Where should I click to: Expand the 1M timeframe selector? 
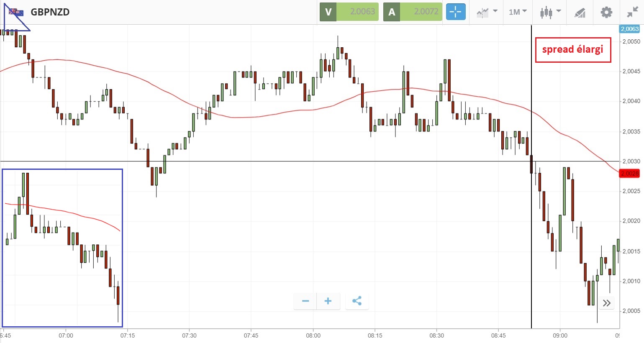point(518,12)
